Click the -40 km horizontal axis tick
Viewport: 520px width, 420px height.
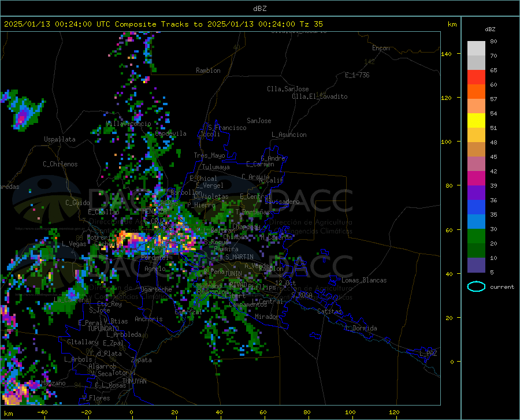(x=42, y=412)
